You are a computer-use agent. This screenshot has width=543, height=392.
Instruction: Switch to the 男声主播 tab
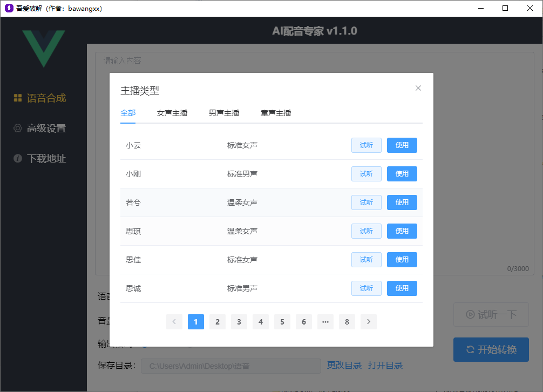(224, 113)
